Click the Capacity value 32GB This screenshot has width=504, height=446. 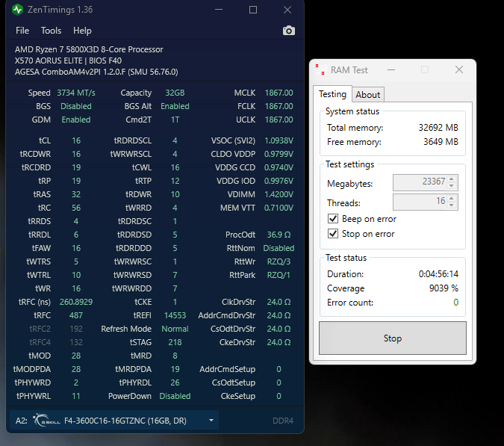coord(175,93)
